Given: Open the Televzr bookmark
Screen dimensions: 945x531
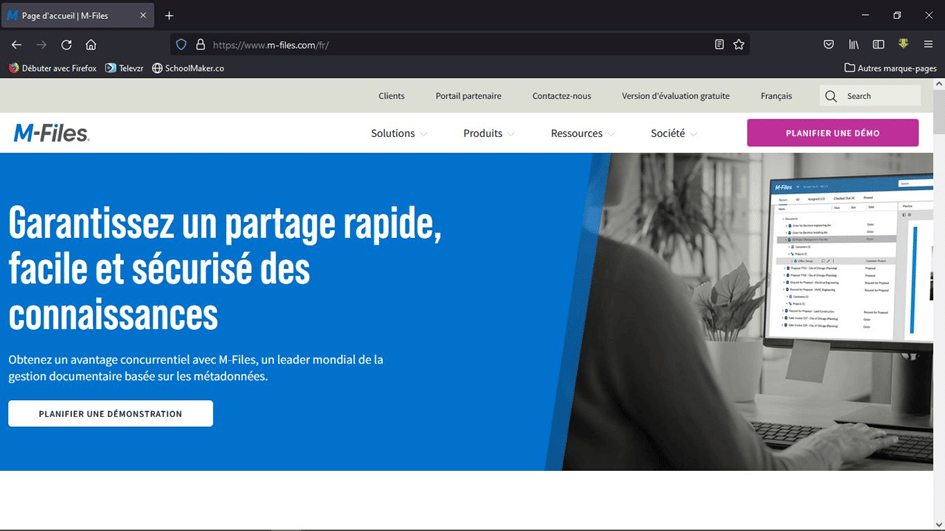Looking at the screenshot, I should pyautogui.click(x=124, y=68).
